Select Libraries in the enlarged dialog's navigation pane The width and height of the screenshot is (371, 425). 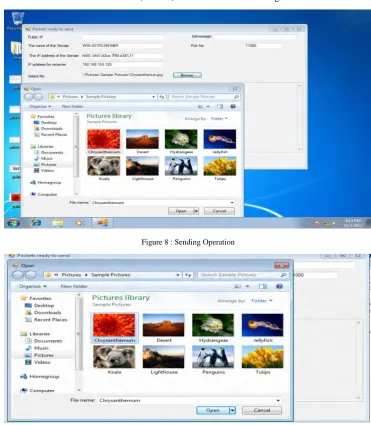click(35, 334)
